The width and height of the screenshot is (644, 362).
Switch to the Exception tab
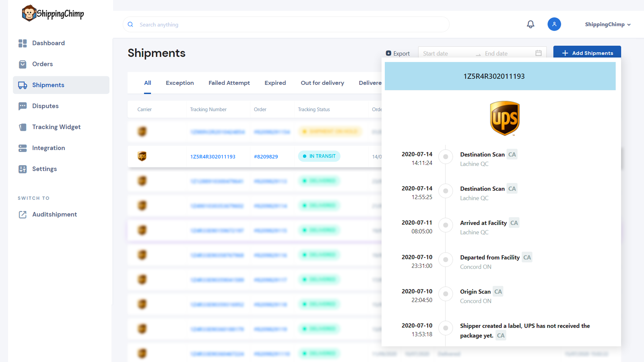(x=180, y=83)
